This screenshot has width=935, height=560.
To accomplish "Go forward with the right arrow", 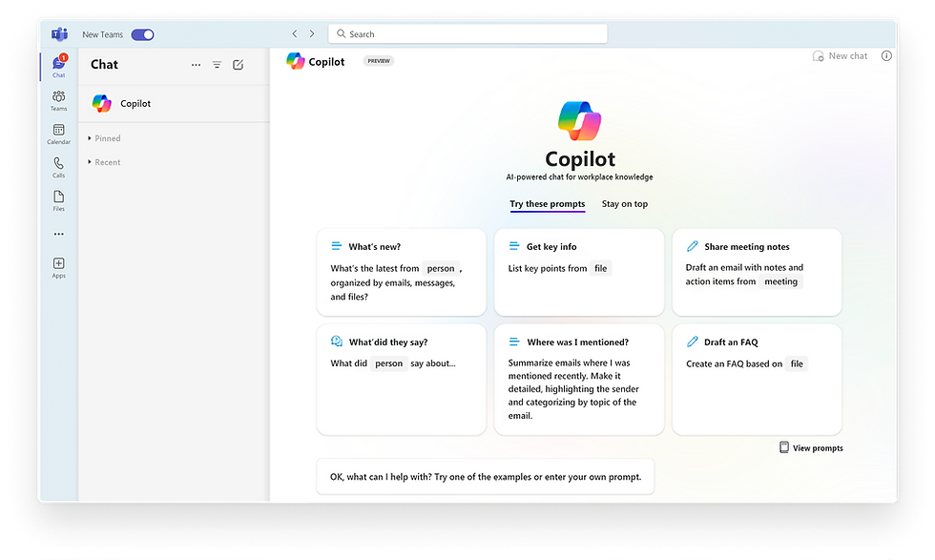I will (x=312, y=34).
